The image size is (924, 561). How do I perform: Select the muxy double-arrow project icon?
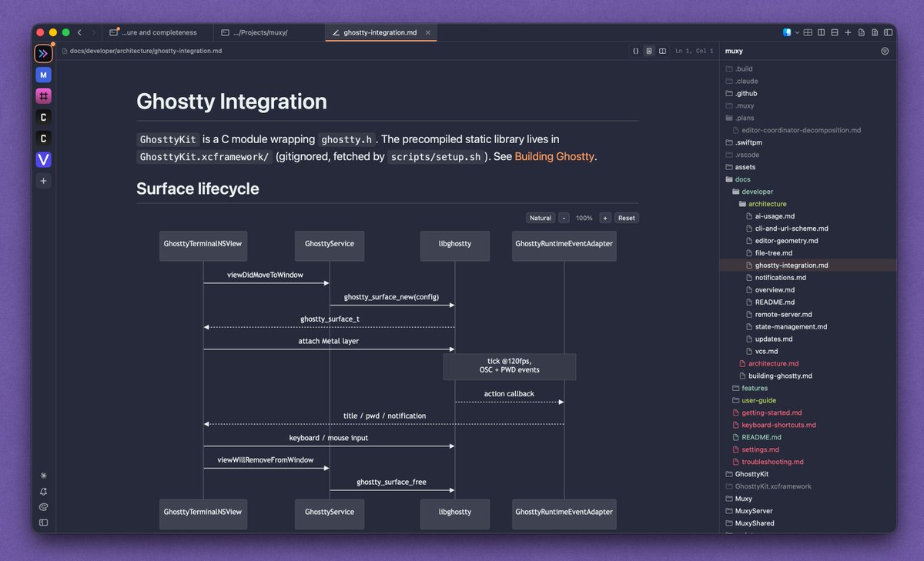(44, 54)
